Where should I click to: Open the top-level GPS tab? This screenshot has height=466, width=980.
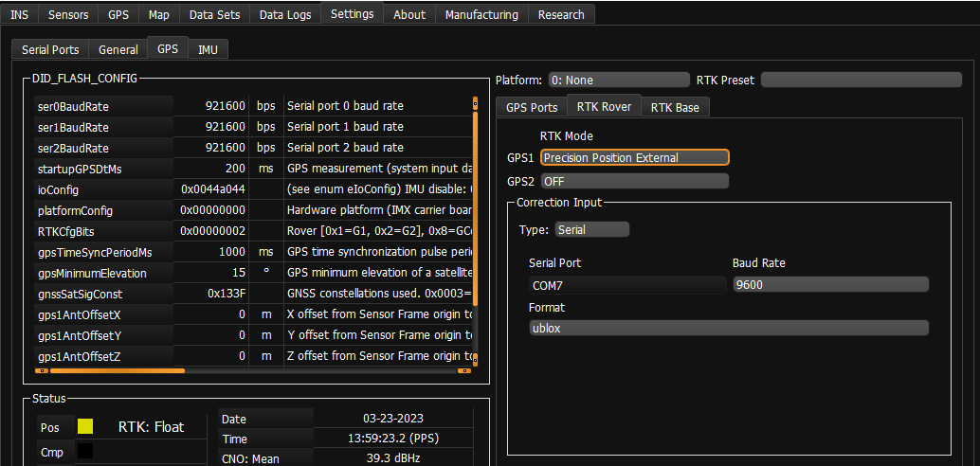[x=118, y=14]
